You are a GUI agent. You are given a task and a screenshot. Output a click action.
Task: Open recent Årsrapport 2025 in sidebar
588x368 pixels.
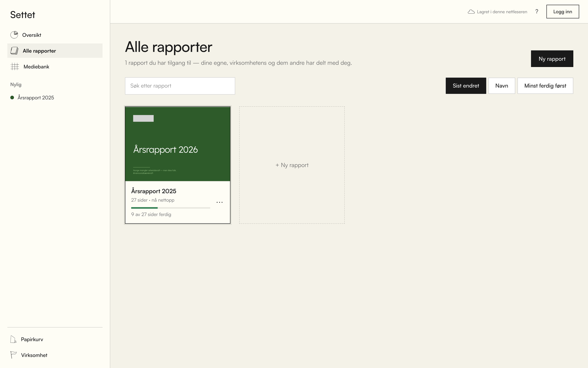pos(55,98)
